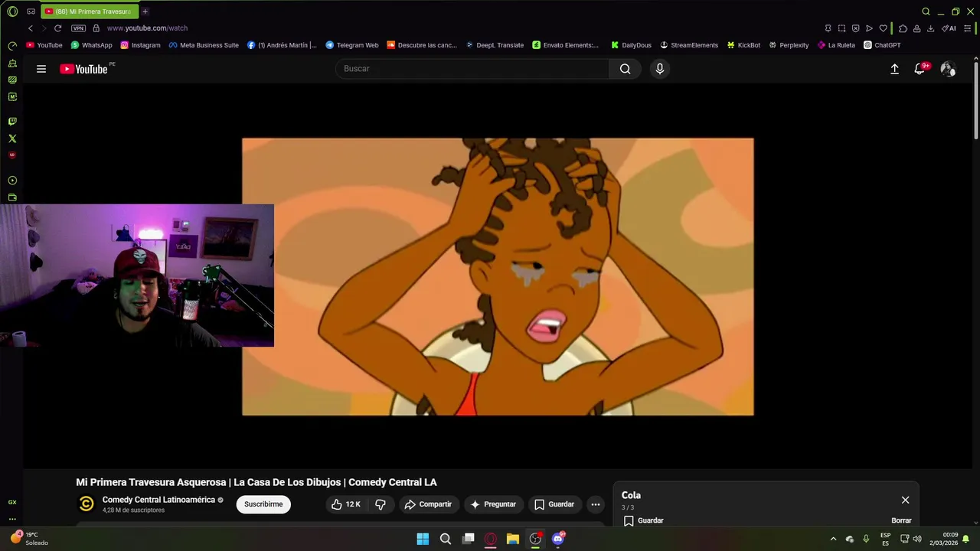Open the browser tab search magnifier

point(926,11)
